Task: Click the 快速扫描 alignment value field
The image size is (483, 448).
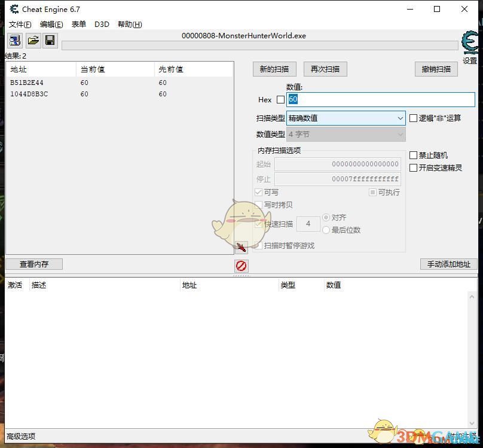Action: (x=308, y=224)
